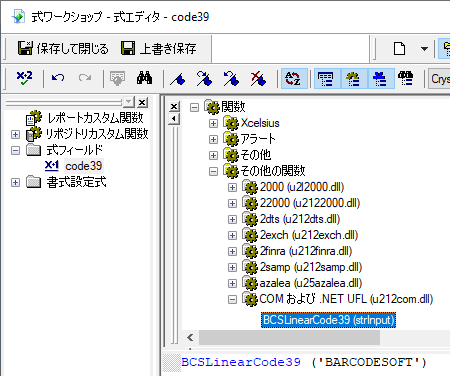
Task: Select 2samp (u212samp.dll) label
Action: [311, 267]
